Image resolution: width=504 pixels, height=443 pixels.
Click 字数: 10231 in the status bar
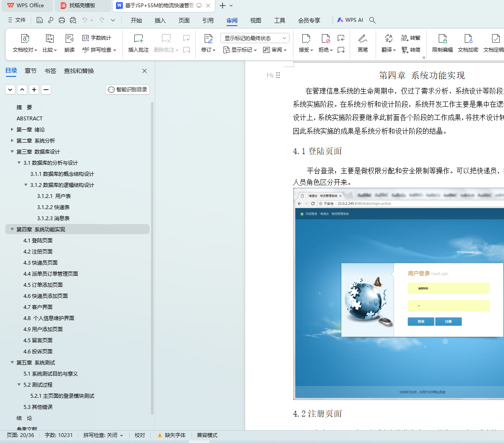[x=58, y=435]
